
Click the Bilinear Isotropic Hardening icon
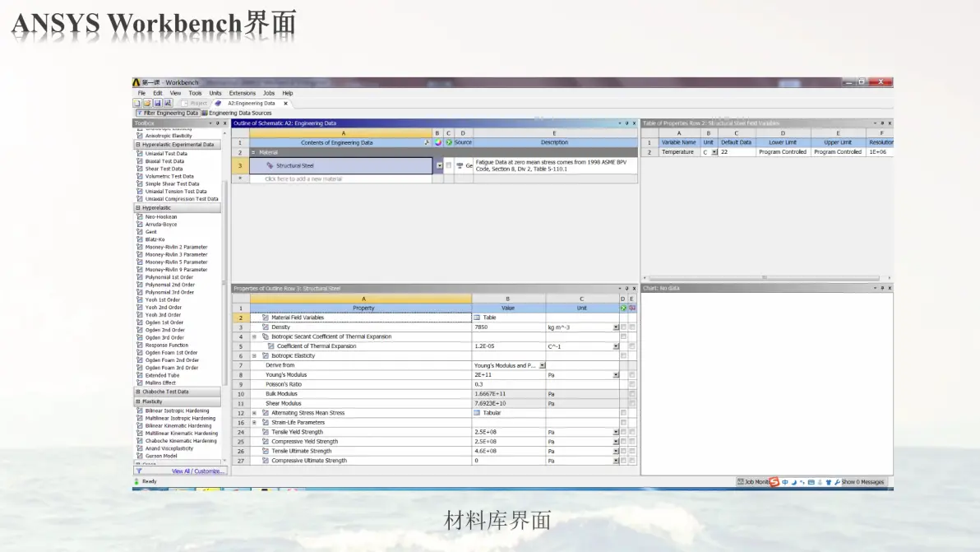(x=140, y=411)
